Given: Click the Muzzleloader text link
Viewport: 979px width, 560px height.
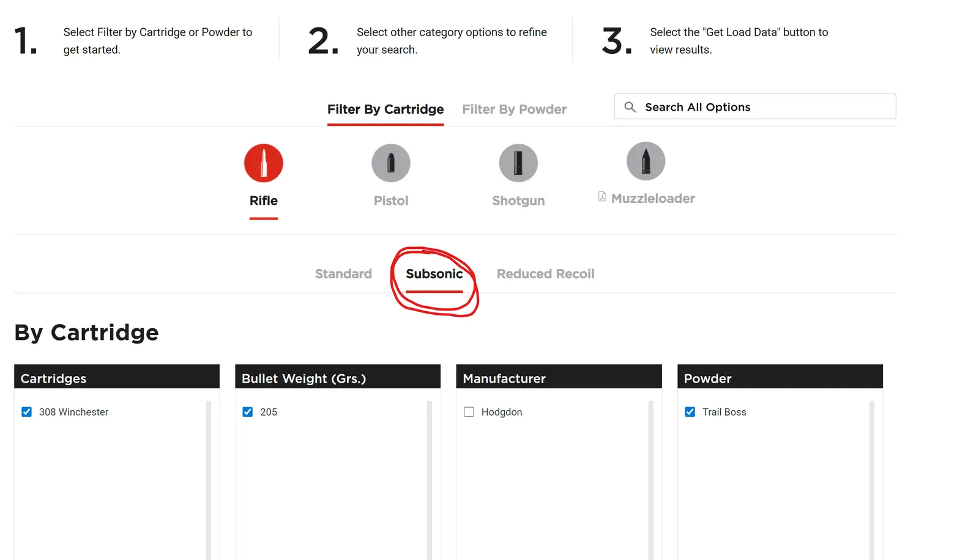Looking at the screenshot, I should (653, 199).
